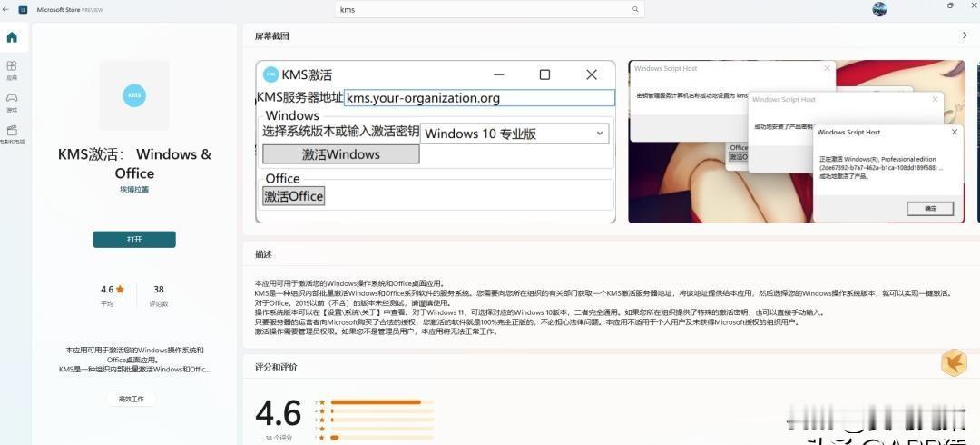
Task: Click the 屏幕截图 section heading
Action: click(272, 36)
